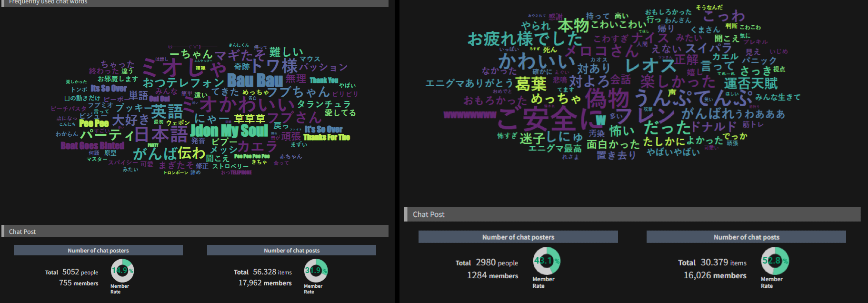Click the 'おつテレフォン' word in left cloud

tap(183, 83)
